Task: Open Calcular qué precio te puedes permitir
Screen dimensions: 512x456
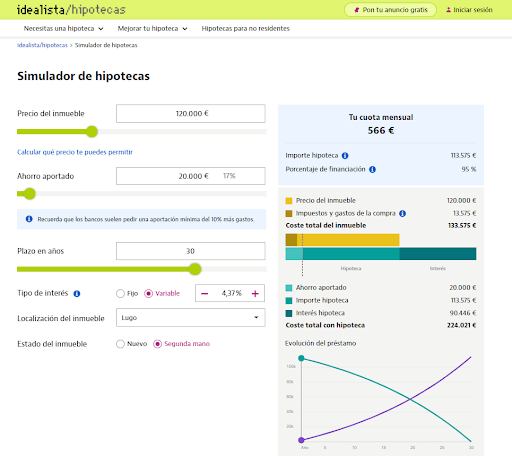Action: 75,152
